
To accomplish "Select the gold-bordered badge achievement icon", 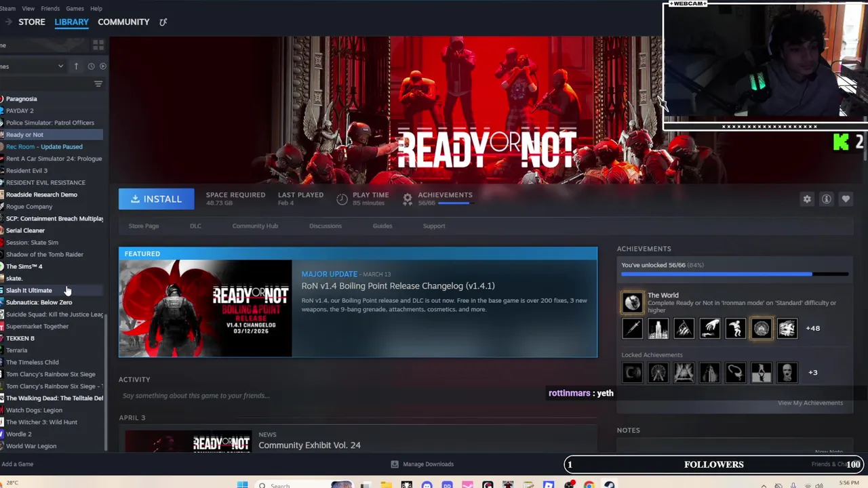I will tap(761, 328).
